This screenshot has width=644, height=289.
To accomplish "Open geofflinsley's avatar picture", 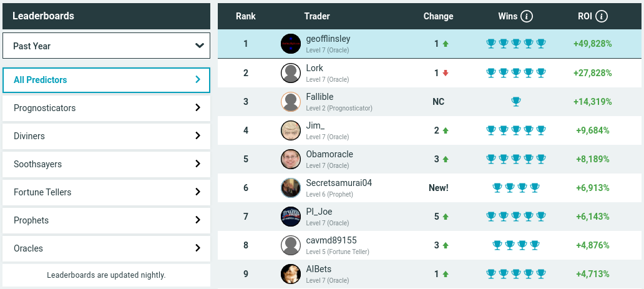I will (x=291, y=44).
